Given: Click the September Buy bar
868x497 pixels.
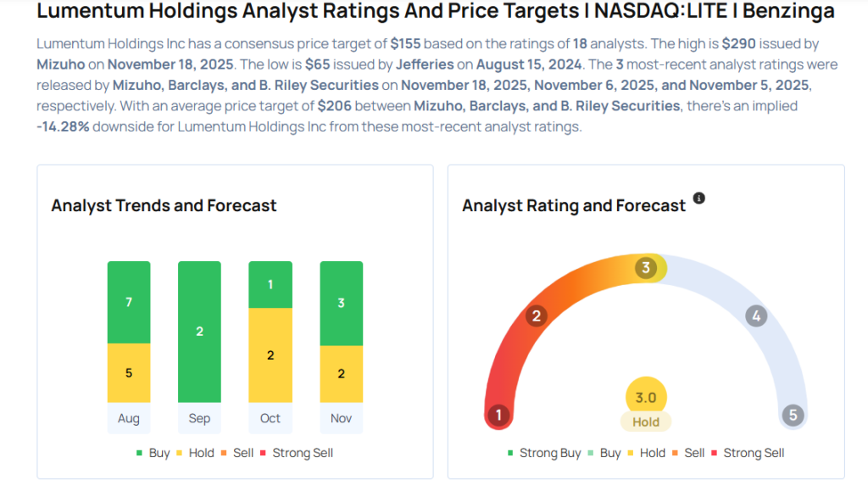Looking at the screenshot, I should tap(199, 332).
